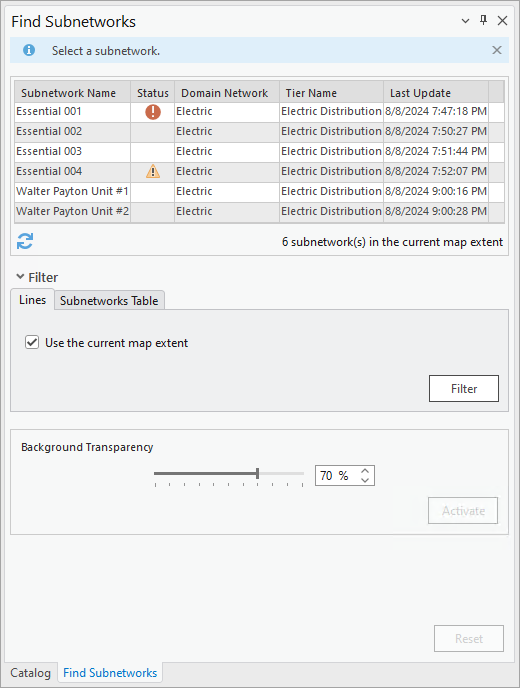Close the Find Subnetworks pane

click(x=502, y=21)
